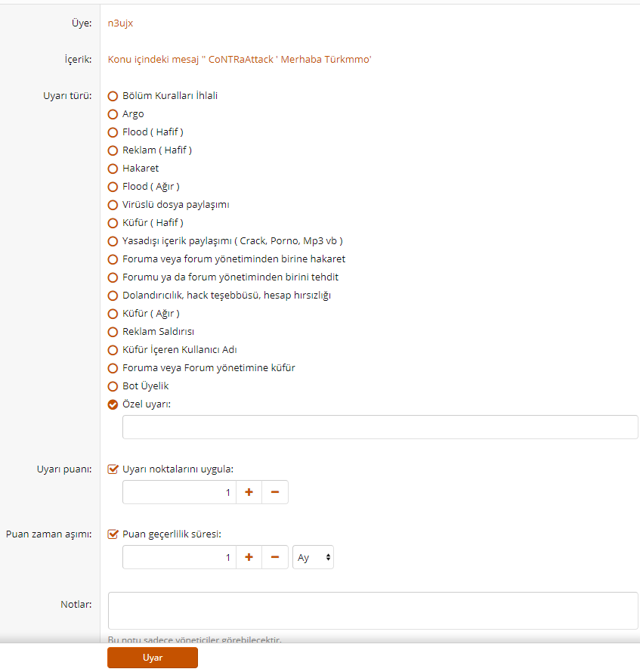Viewport: 640px width, 672px height.
Task: Select the Küfür ( Ağır ) radio button
Action: (x=113, y=314)
